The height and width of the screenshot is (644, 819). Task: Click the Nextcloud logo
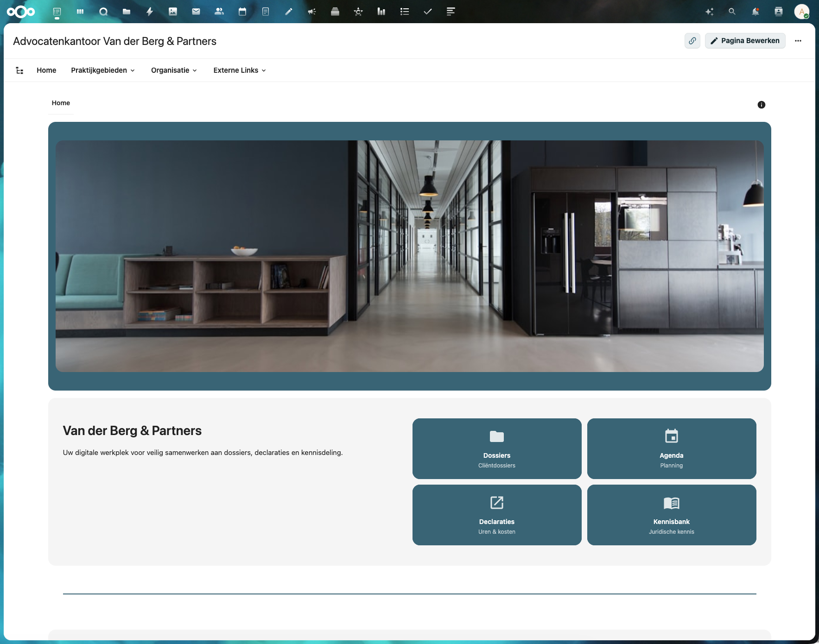point(21,12)
